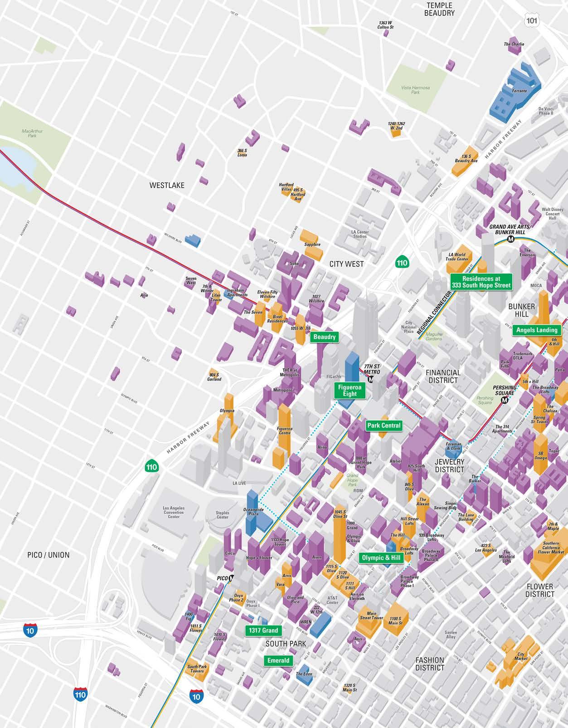
Task: Click the WESTLAKE district label
Action: pos(167,185)
